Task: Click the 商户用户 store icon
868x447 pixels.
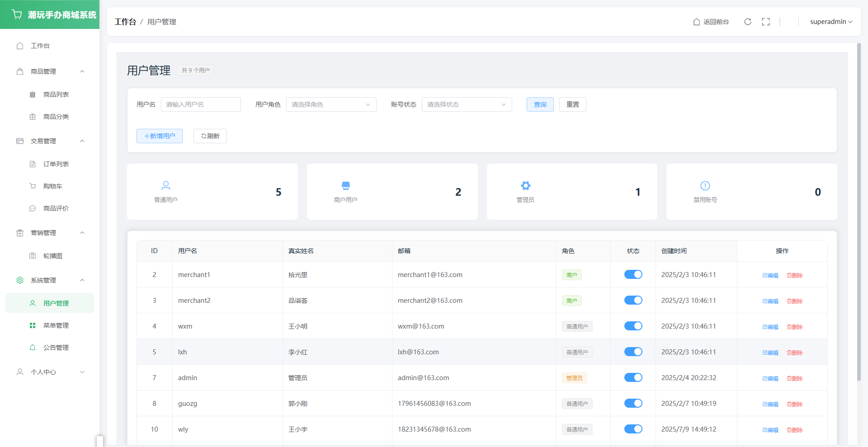Action: (x=346, y=186)
